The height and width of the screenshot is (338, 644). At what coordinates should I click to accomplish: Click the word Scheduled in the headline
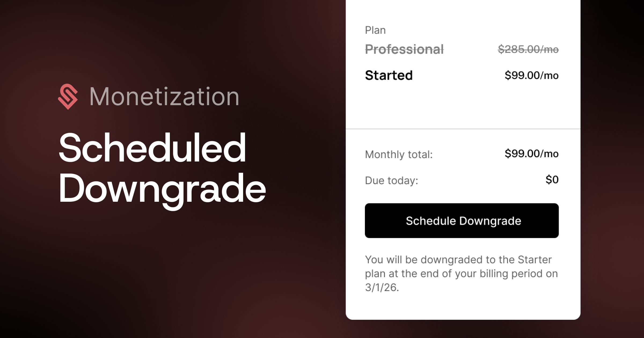coord(152,148)
